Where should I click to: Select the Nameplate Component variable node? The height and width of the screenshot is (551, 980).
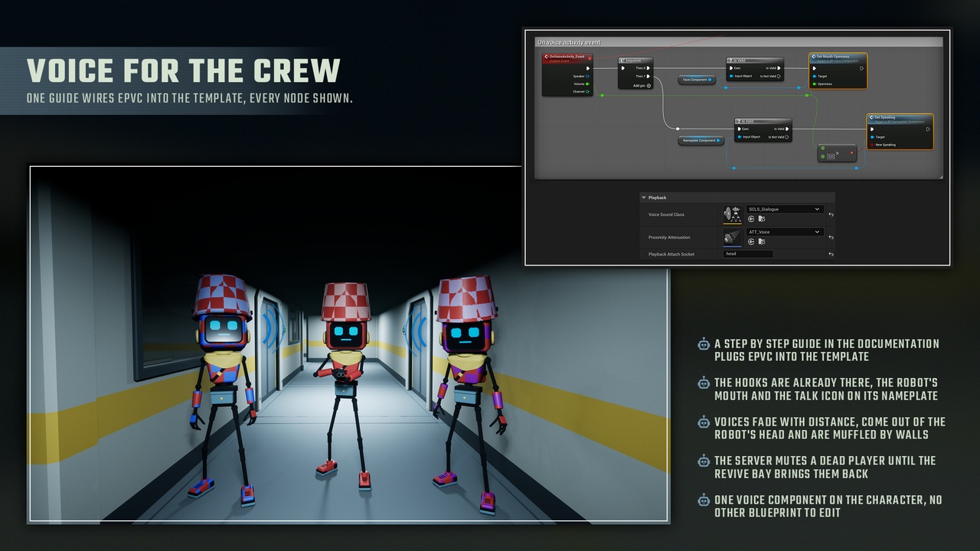pos(701,141)
